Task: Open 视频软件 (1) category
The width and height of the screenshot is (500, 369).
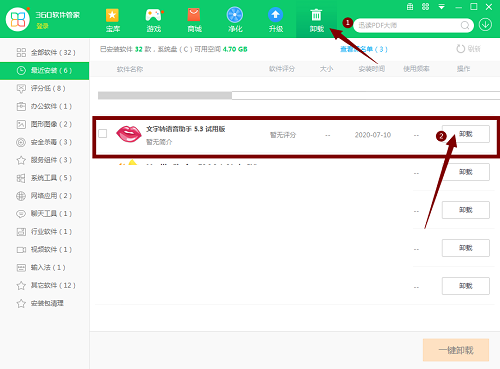Action: pos(44,250)
